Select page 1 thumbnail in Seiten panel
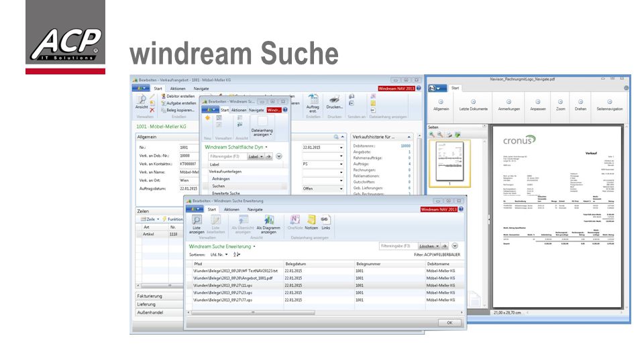 point(449,162)
